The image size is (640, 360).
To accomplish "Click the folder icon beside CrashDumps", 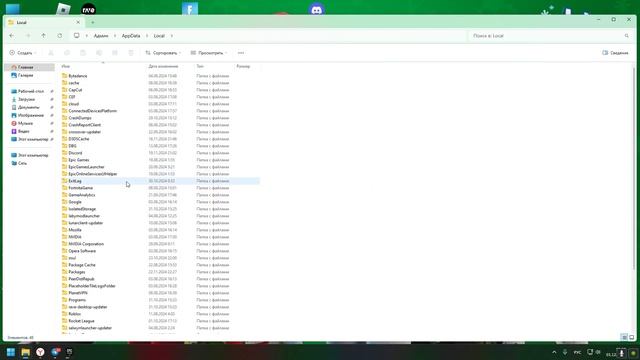I will tap(64, 118).
